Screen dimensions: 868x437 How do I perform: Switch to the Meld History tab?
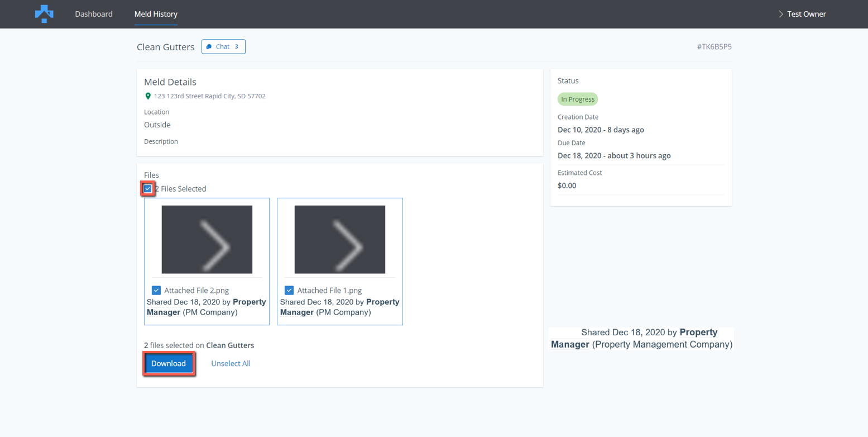click(x=156, y=14)
